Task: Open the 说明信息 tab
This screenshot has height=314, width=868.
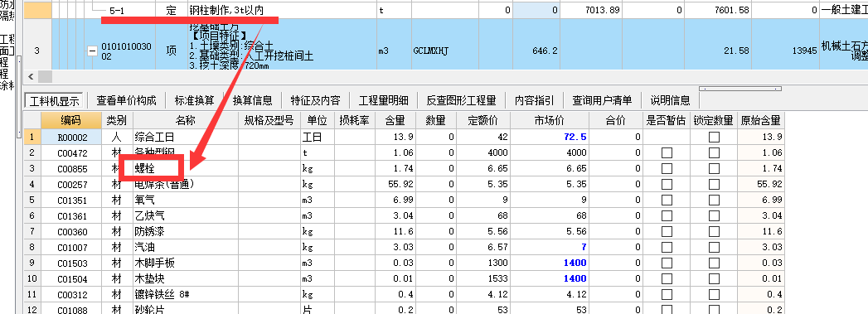Action: click(x=671, y=100)
